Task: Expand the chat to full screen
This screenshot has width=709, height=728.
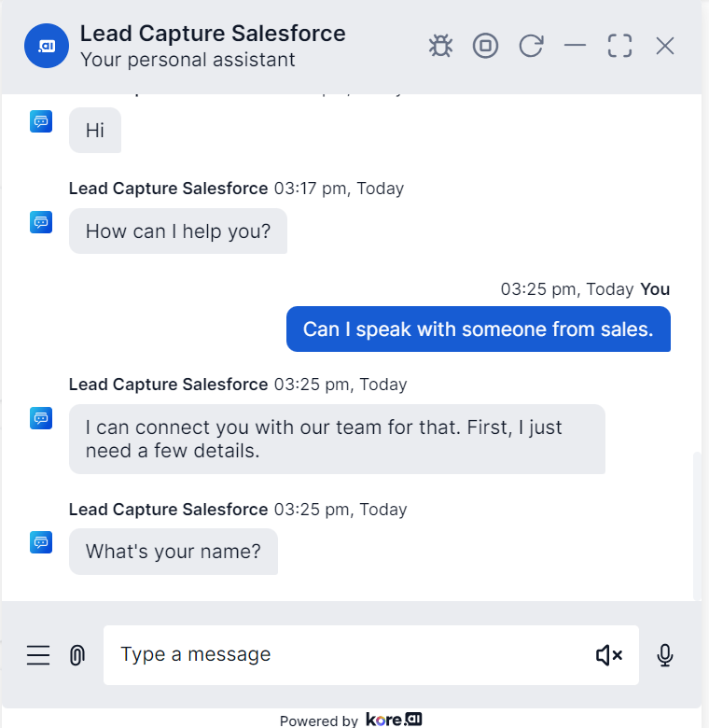Action: point(619,46)
